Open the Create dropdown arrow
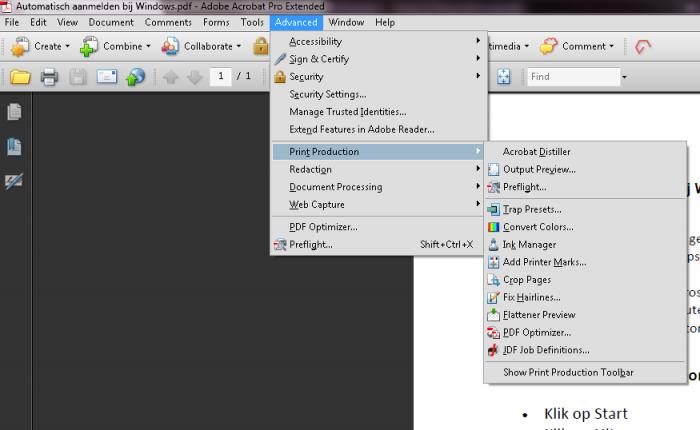This screenshot has height=430, width=700. [x=67, y=46]
